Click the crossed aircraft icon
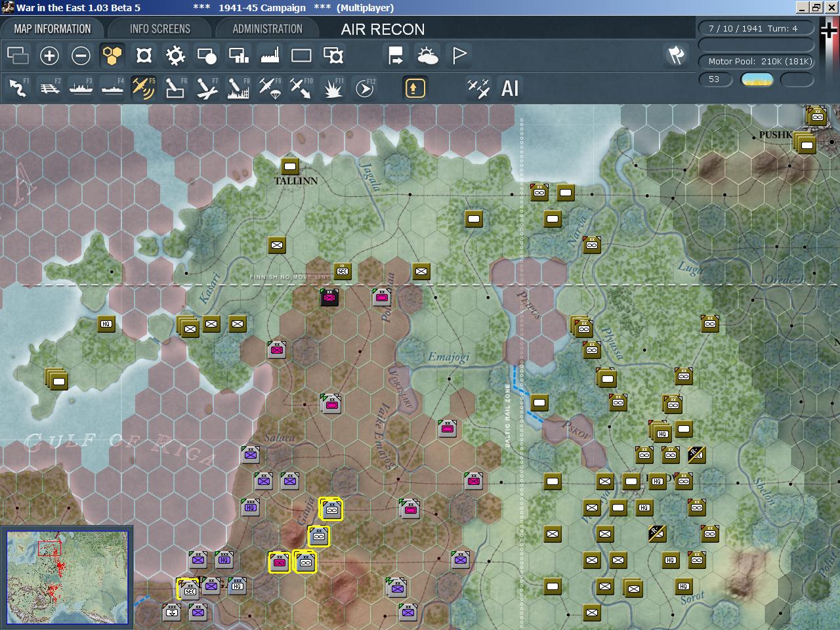840x630 pixels. (x=478, y=88)
